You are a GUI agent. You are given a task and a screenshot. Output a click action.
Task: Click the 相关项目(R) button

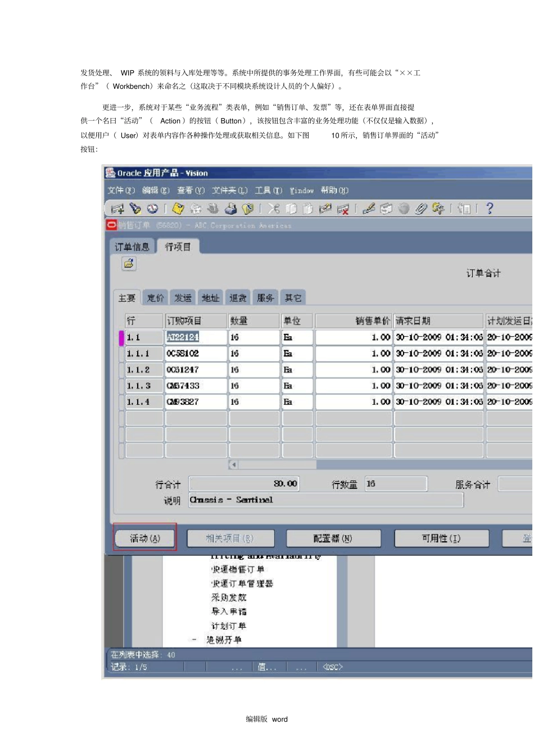pyautogui.click(x=230, y=538)
